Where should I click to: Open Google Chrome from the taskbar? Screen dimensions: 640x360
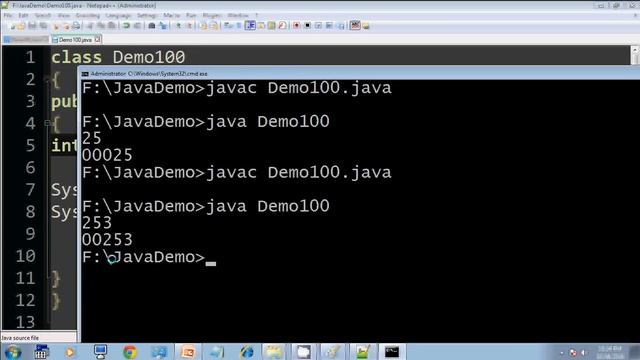click(x=130, y=352)
